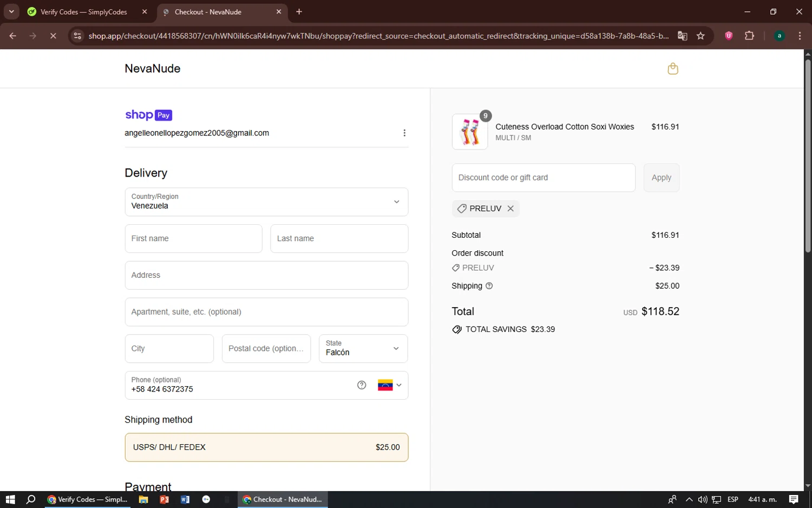This screenshot has width=812, height=508.
Task: Click the Soxi Woxies product thumbnail
Action: (x=470, y=132)
